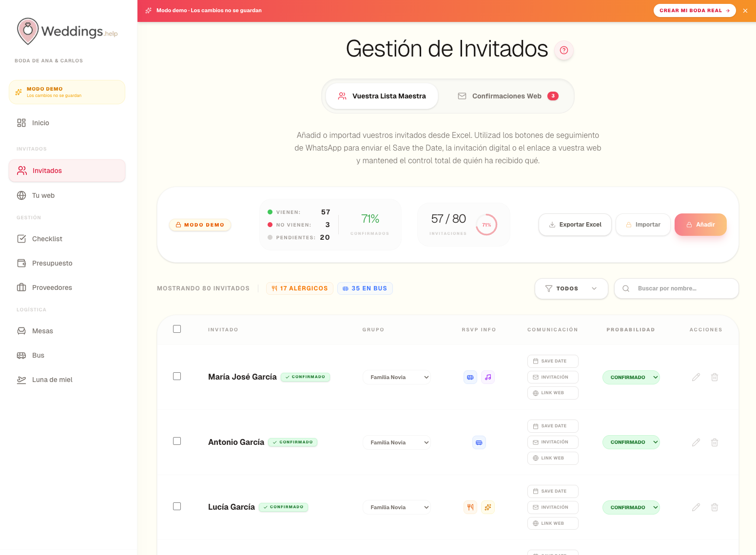
Task: Open the TODOS filter dropdown
Action: point(571,288)
